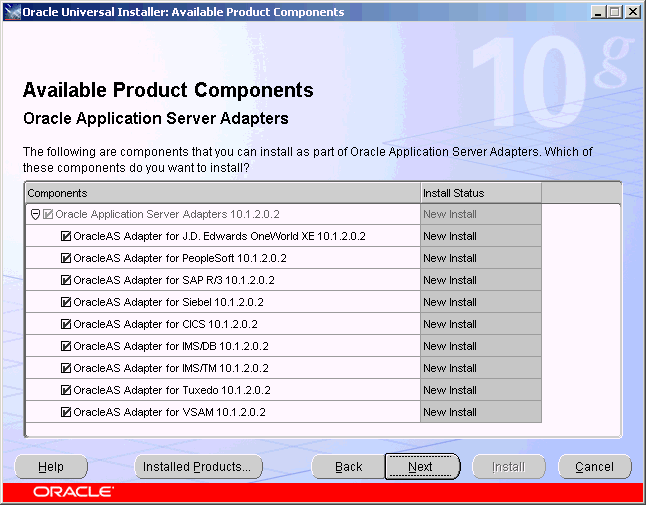646x505 pixels.
Task: Uncheck OracleAS Adapter for CICS
Action: 66,324
